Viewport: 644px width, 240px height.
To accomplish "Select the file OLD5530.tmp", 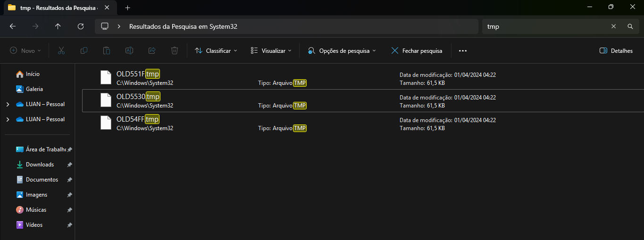I will (x=362, y=101).
